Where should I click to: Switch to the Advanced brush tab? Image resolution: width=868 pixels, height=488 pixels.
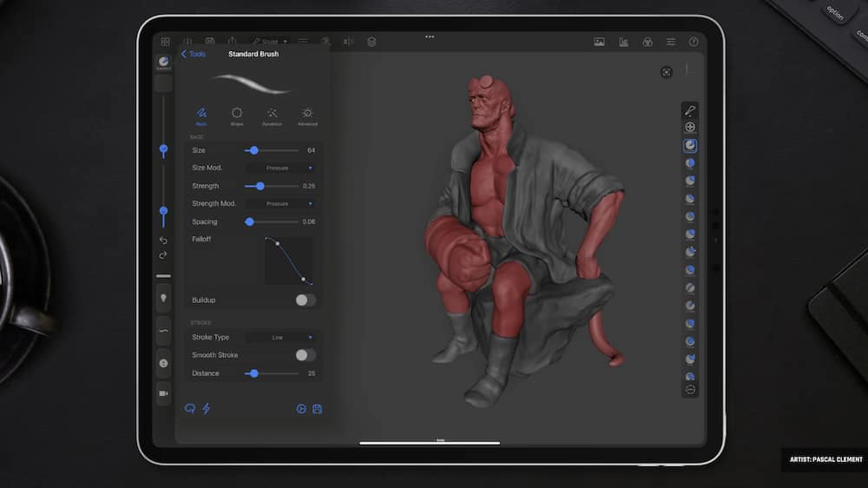point(307,115)
